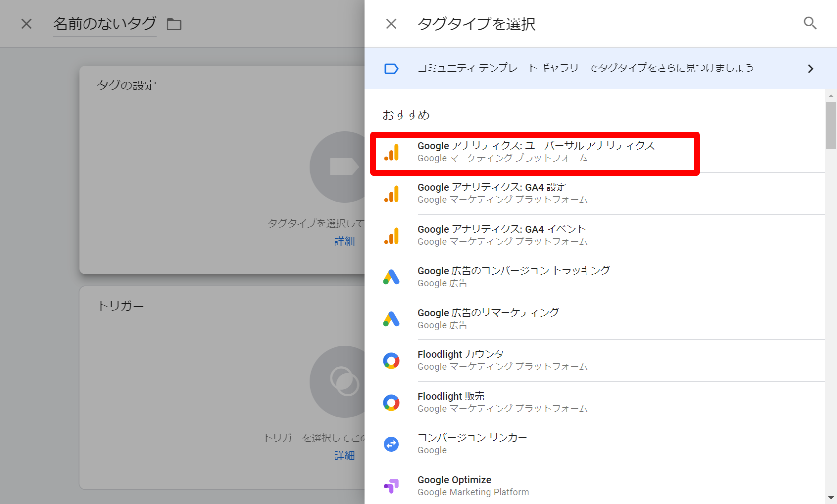Click Google Ads conversion tracking icon
This screenshot has height=504, width=837.
[391, 277]
